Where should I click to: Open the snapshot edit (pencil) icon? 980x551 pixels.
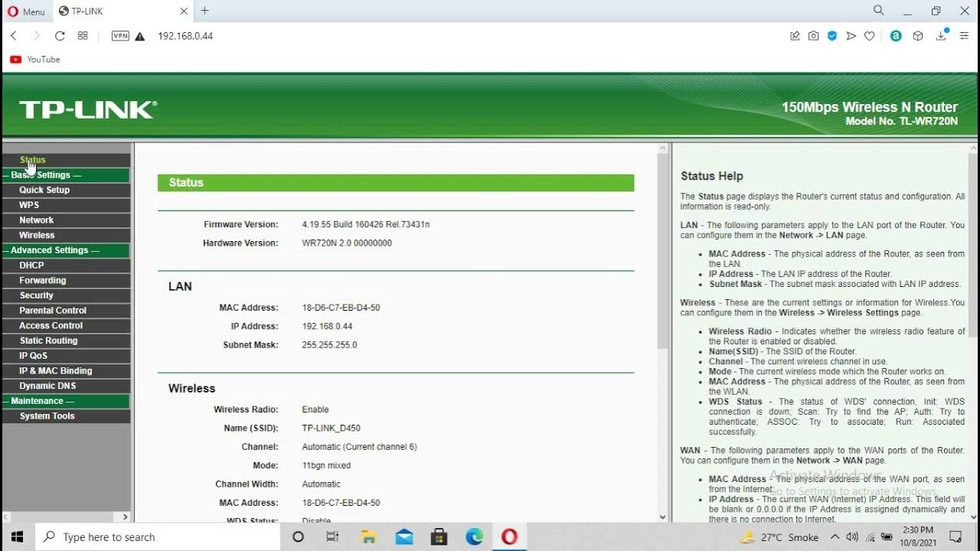click(x=795, y=36)
